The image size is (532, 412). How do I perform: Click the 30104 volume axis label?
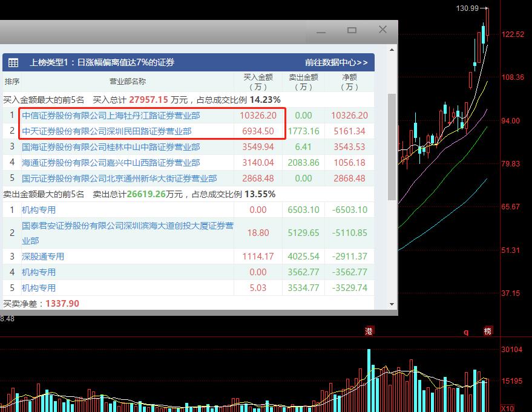coord(512,350)
